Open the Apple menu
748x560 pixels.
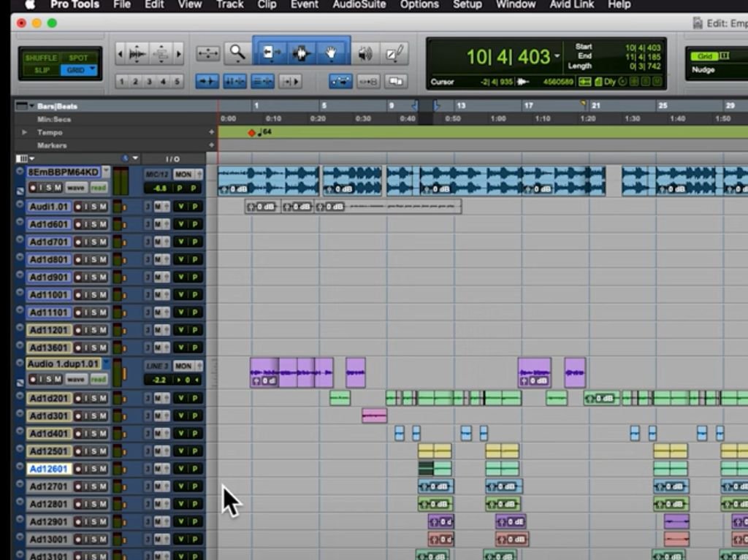(30, 5)
